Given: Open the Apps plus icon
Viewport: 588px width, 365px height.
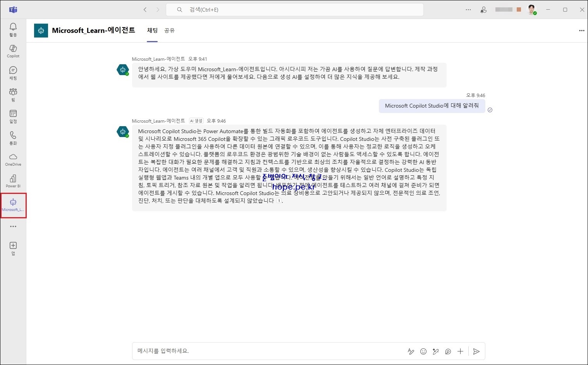Looking at the screenshot, I should [13, 248].
